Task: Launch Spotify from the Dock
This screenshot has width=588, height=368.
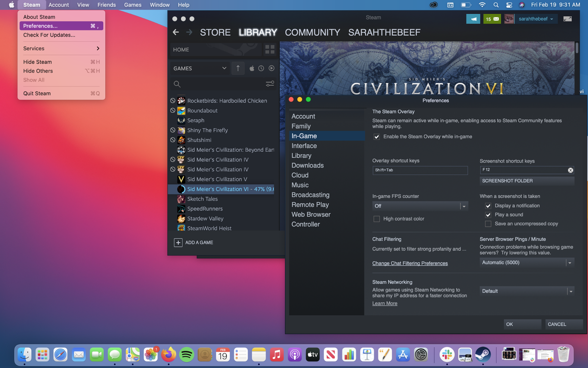Action: 187,354
